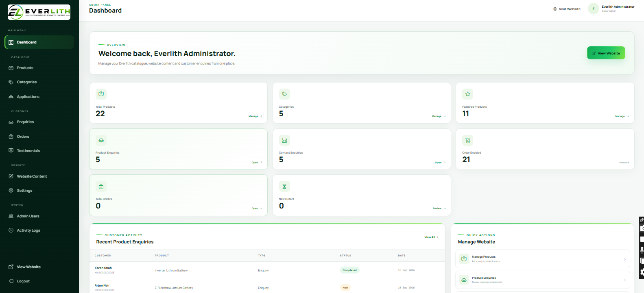The height and width of the screenshot is (293, 644).
Task: Expand the Manage Products chevron arrow
Action: (x=625, y=259)
